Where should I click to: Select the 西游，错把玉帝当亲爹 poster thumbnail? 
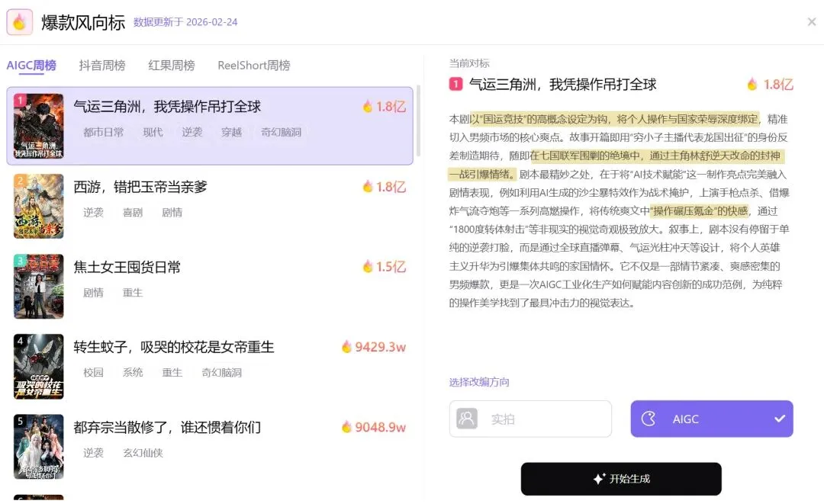38,207
